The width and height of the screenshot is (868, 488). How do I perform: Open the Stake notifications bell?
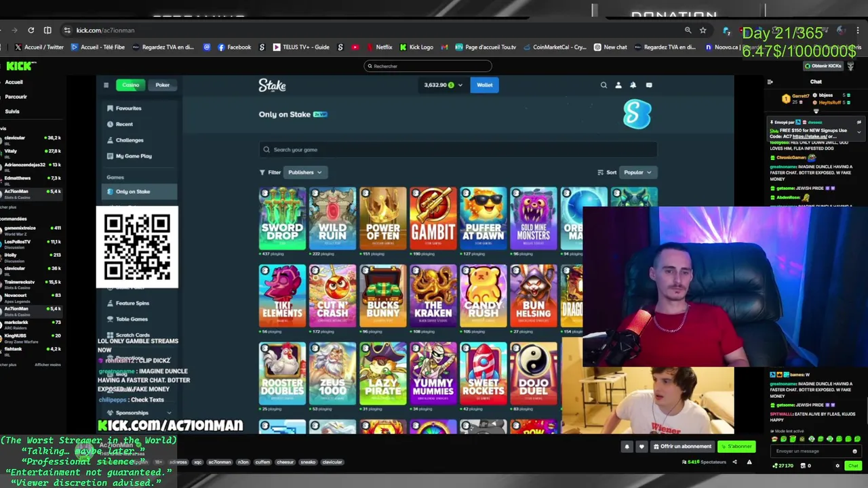(x=633, y=85)
